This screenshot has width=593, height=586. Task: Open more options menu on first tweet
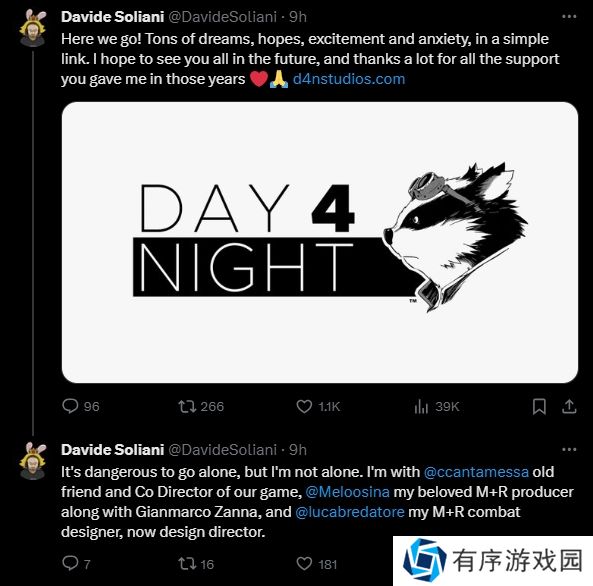coord(569,17)
